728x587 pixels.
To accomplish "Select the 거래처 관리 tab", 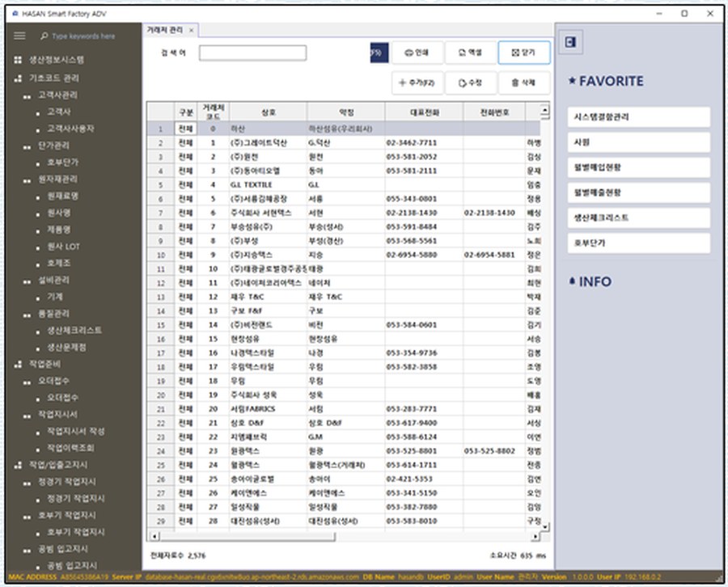I will [165, 30].
